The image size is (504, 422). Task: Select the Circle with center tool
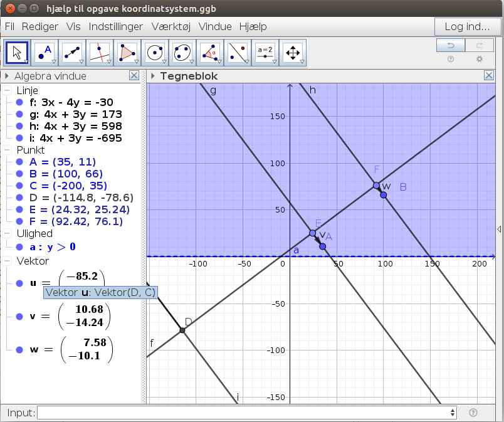tap(155, 53)
